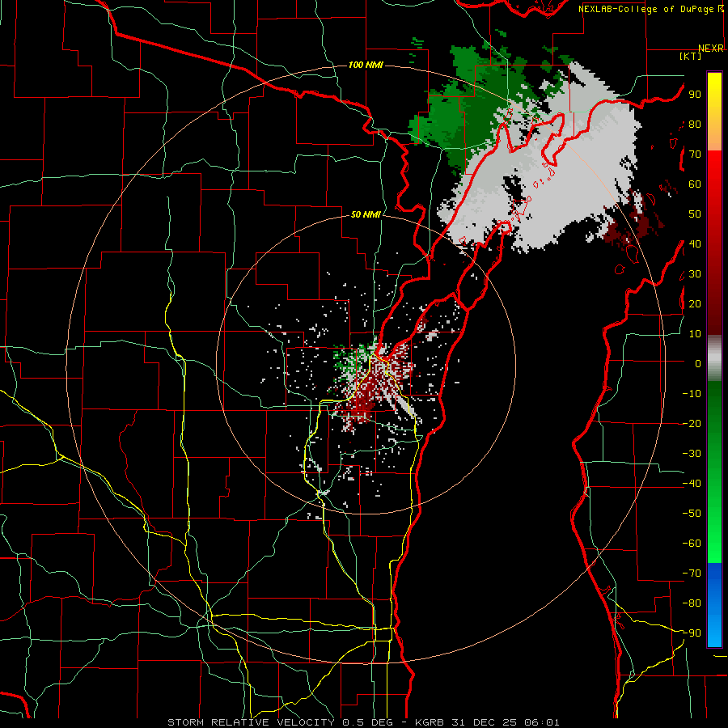
Task: Click the 70 value on the velocity scale
Action: tap(695, 154)
